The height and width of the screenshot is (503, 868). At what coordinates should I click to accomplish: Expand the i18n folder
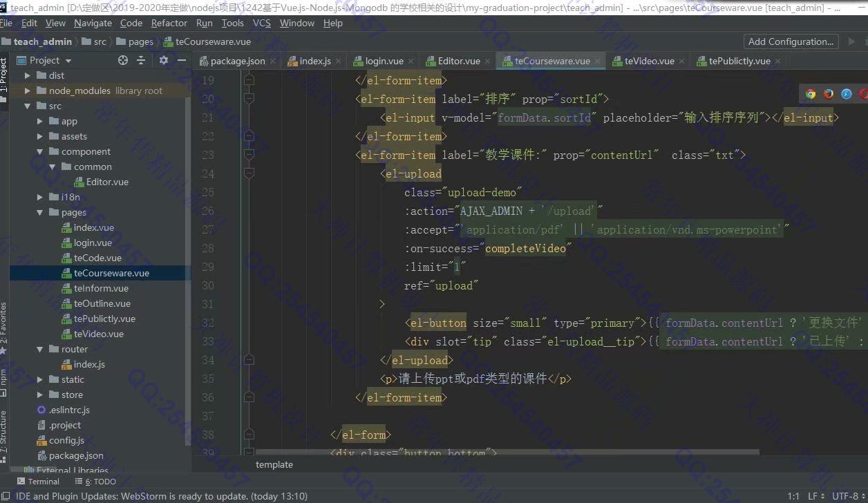(x=40, y=197)
